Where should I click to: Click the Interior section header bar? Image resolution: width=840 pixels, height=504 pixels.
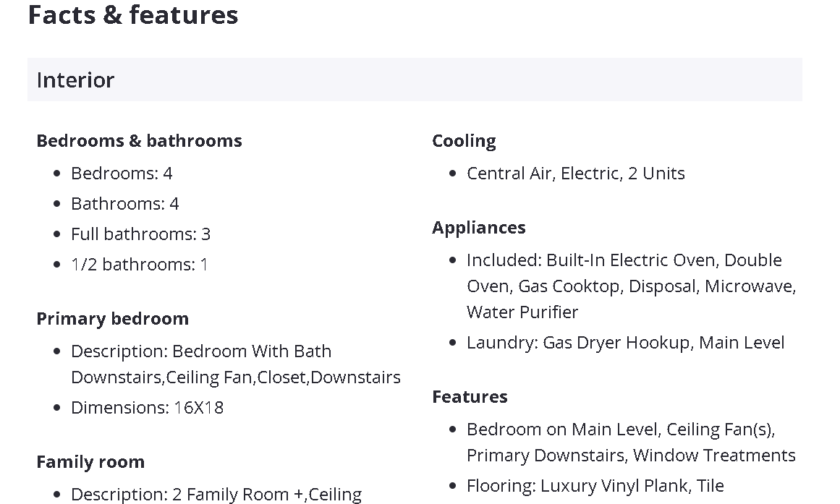click(415, 80)
